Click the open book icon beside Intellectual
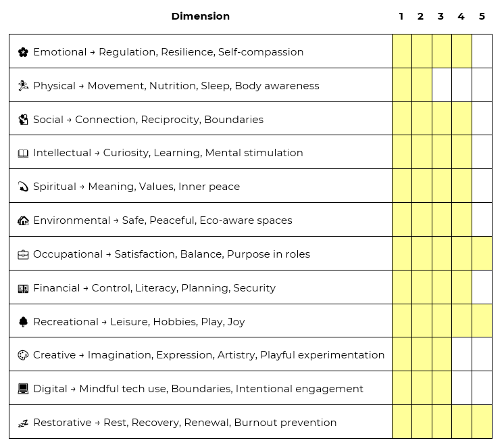Screen dimensions: 504x447 [x=23, y=154]
